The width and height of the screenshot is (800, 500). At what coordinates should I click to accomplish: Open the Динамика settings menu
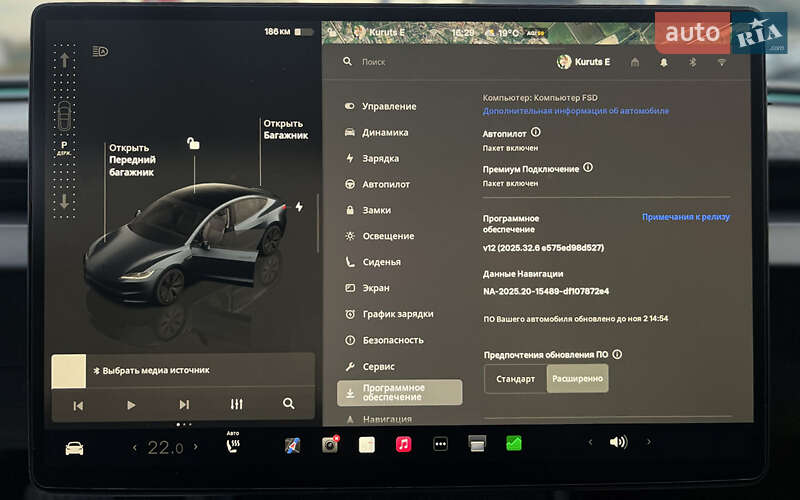pyautogui.click(x=377, y=132)
